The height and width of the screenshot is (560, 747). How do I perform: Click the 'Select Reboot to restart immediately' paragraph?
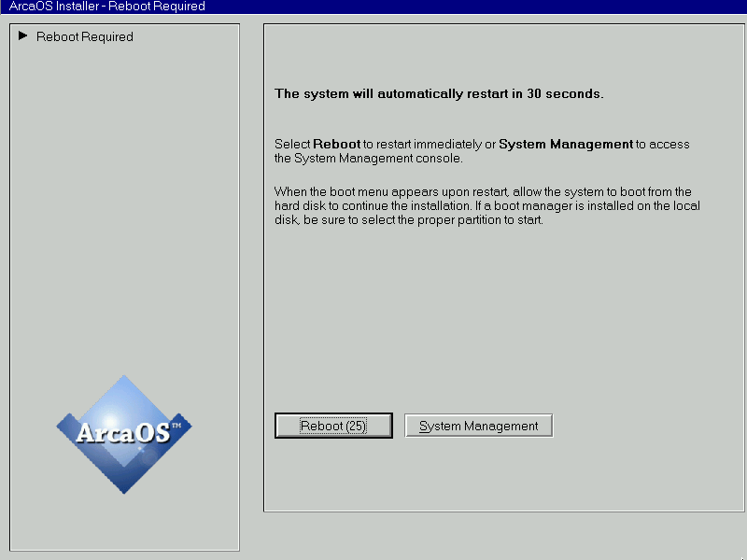(x=482, y=151)
